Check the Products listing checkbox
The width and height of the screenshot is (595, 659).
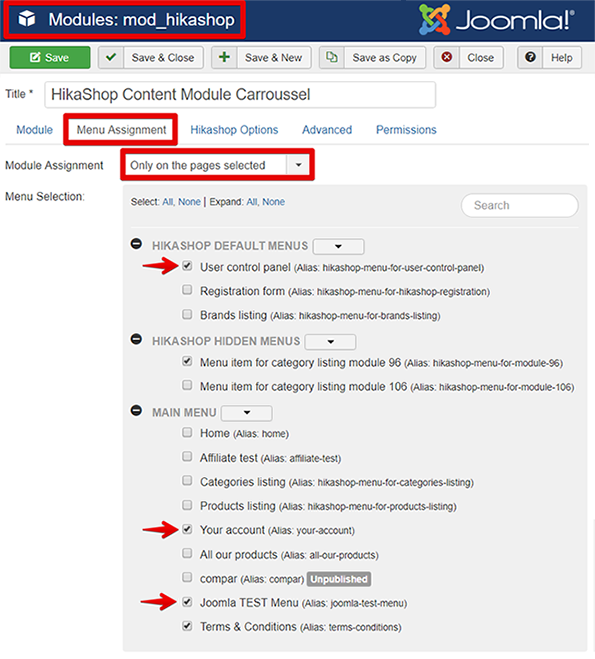[187, 505]
